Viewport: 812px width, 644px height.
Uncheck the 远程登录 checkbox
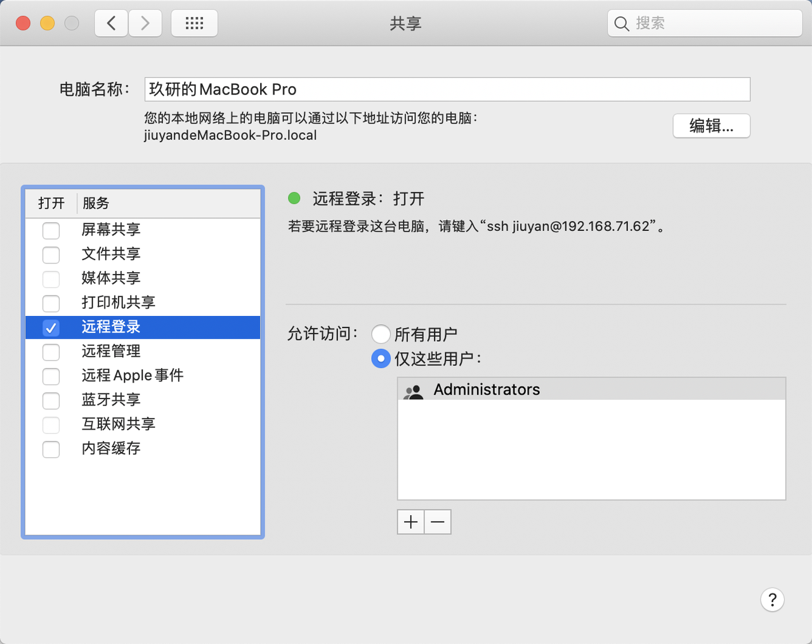point(51,327)
